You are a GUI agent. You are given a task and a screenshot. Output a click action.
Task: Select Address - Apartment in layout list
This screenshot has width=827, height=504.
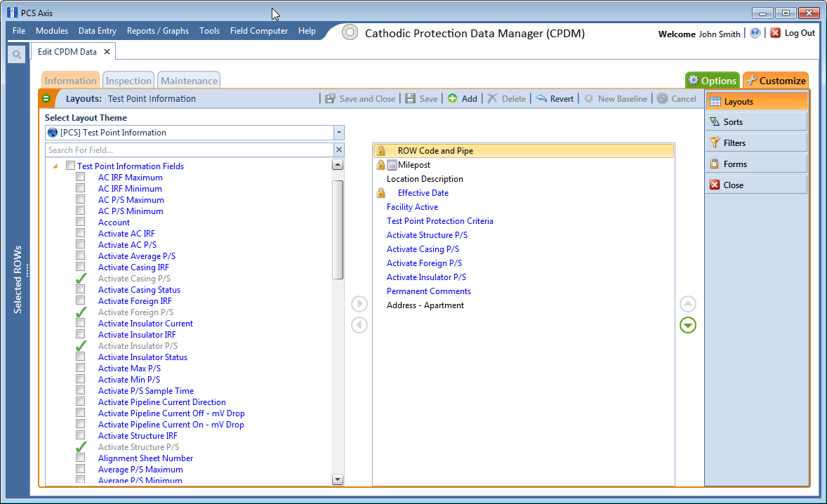point(425,305)
